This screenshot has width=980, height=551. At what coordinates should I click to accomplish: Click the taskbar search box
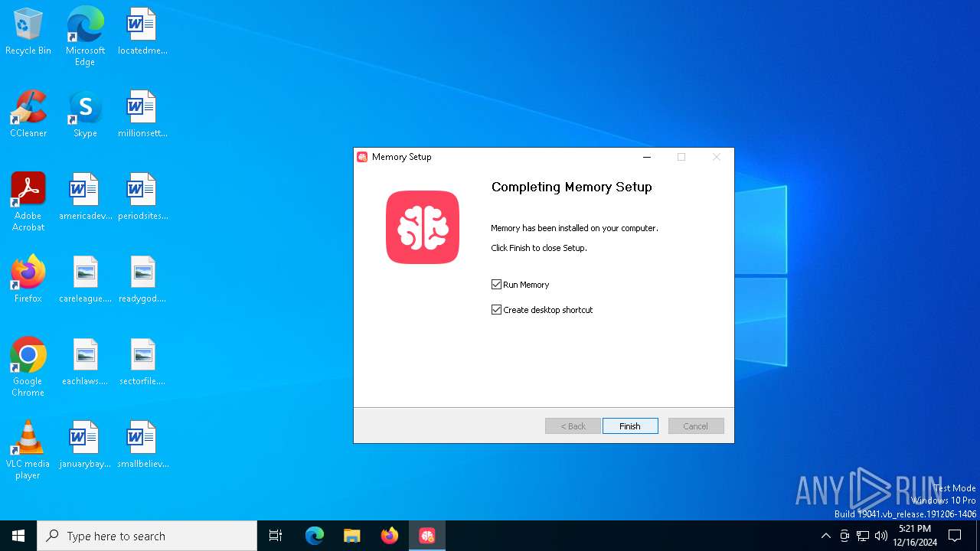click(x=147, y=536)
